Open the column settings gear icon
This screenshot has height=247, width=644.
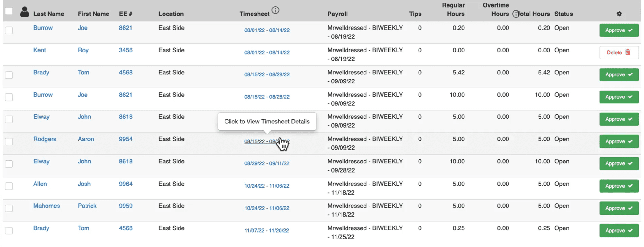point(619,14)
